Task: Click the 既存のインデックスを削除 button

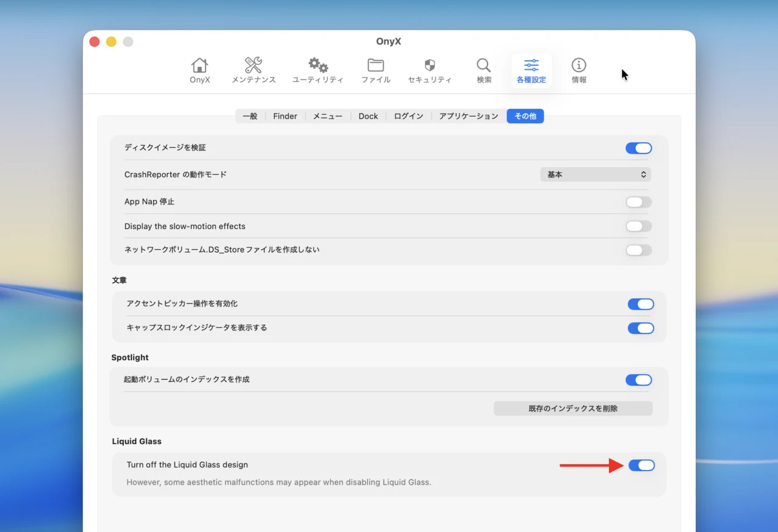Action: coord(573,409)
